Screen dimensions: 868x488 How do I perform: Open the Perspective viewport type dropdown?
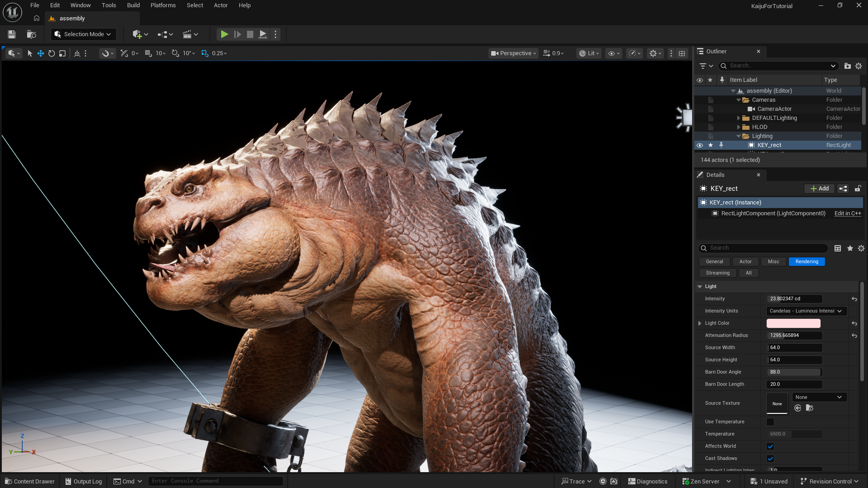point(513,53)
